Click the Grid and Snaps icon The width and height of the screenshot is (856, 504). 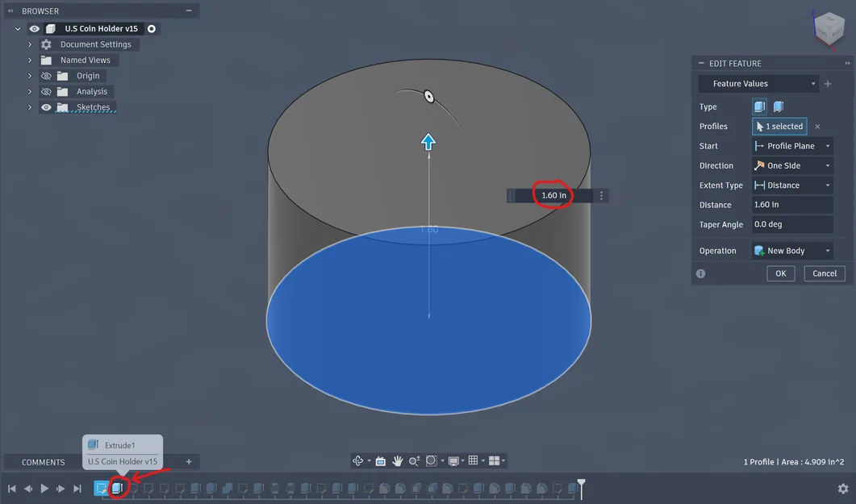click(x=474, y=460)
